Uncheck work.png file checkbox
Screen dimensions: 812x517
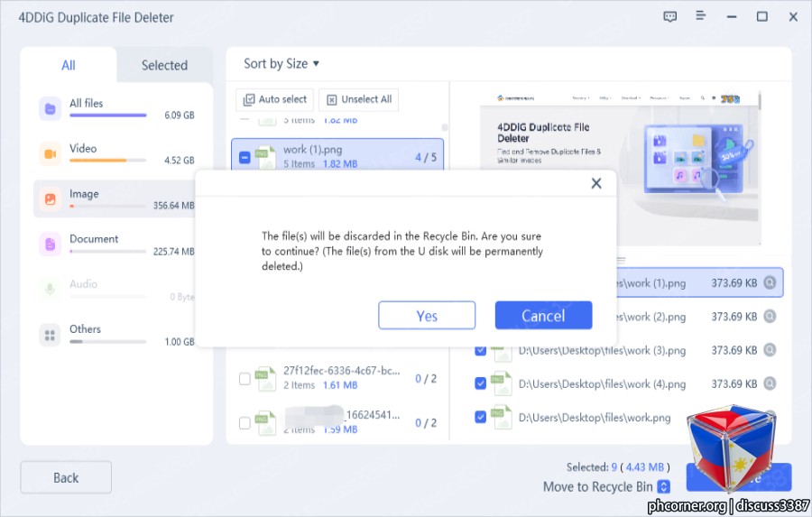[481, 417]
